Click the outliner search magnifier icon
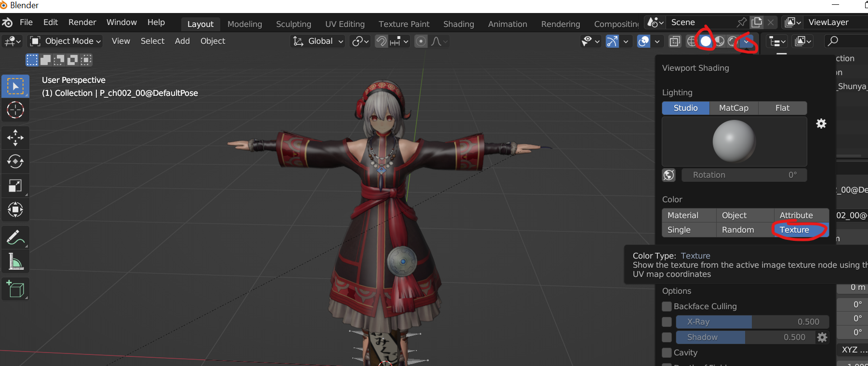This screenshot has height=366, width=868. (x=833, y=41)
